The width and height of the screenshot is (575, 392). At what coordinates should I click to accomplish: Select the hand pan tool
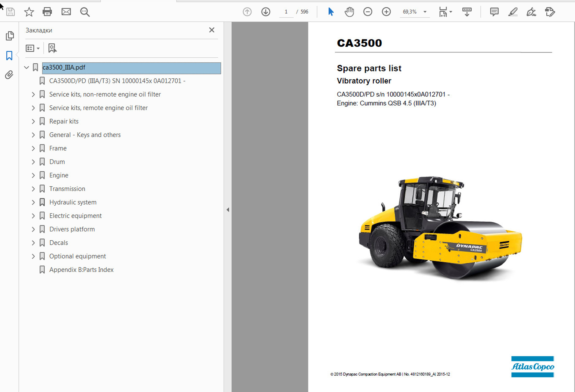[x=349, y=12]
